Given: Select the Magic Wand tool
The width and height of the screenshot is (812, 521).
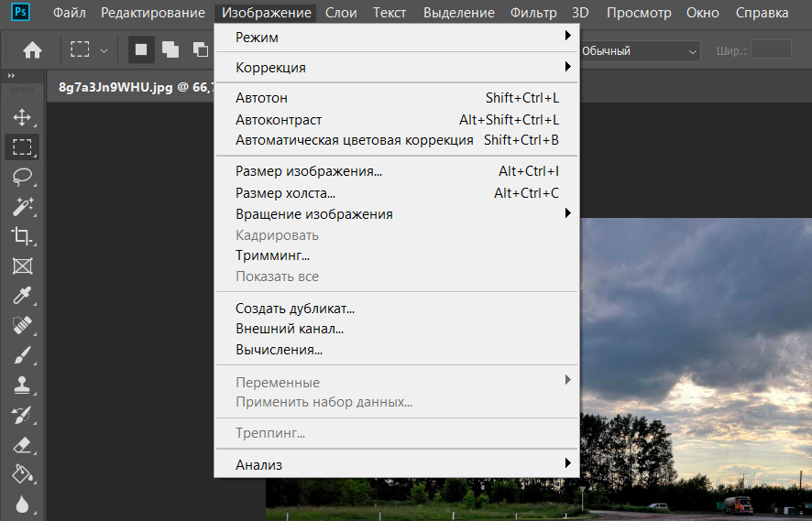Looking at the screenshot, I should (22, 206).
